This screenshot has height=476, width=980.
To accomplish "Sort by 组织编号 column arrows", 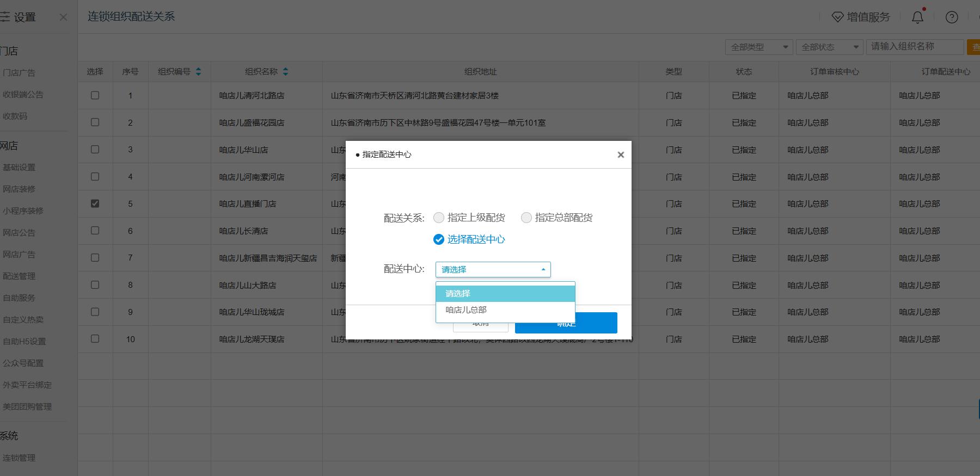I will [198, 72].
